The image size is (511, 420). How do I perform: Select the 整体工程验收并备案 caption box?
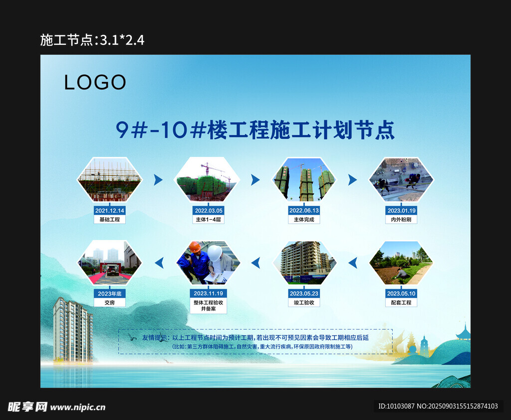pyautogui.click(x=208, y=306)
